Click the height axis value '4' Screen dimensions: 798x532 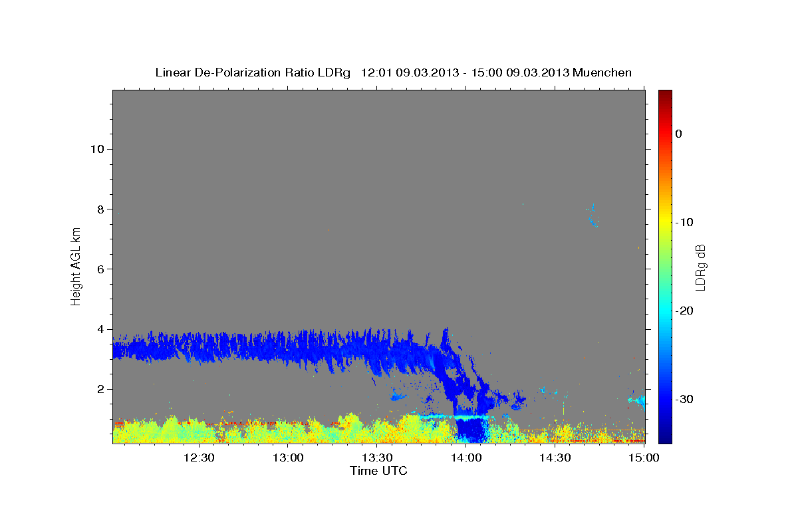tap(100, 329)
